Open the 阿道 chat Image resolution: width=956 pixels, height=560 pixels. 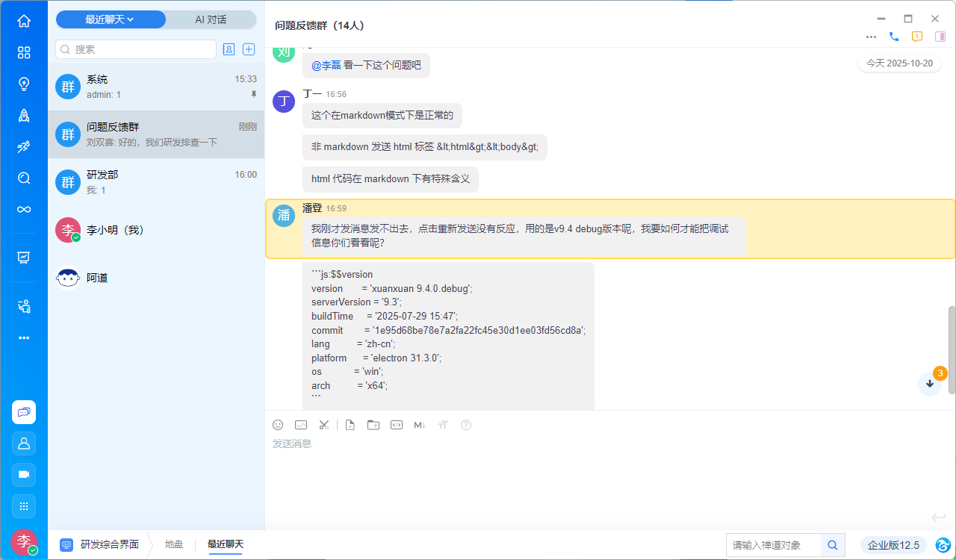156,278
